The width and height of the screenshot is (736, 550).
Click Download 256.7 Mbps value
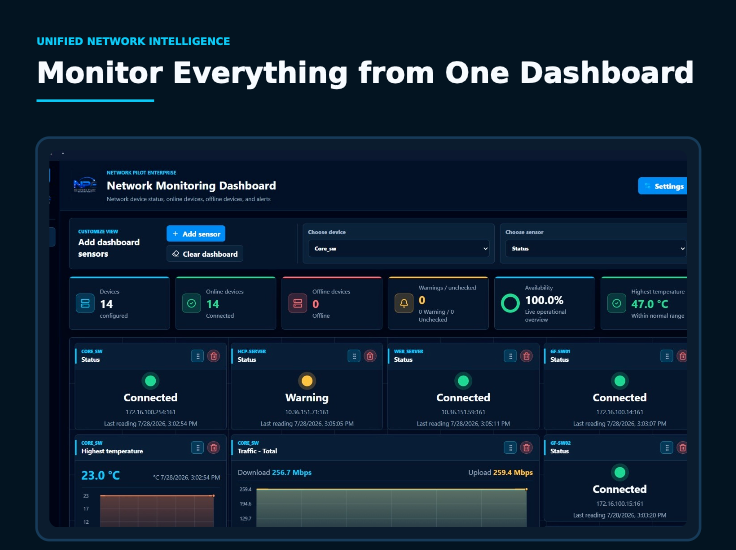pyautogui.click(x=291, y=473)
